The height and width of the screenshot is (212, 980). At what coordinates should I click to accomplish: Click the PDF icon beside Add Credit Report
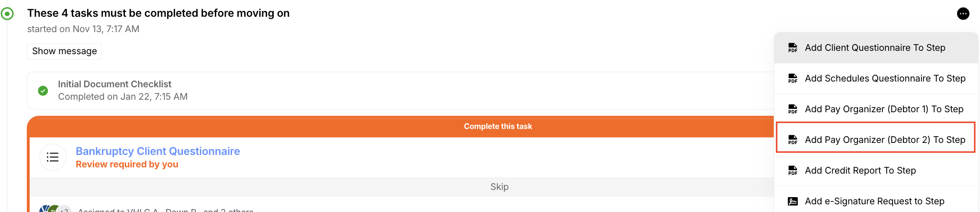tap(793, 171)
